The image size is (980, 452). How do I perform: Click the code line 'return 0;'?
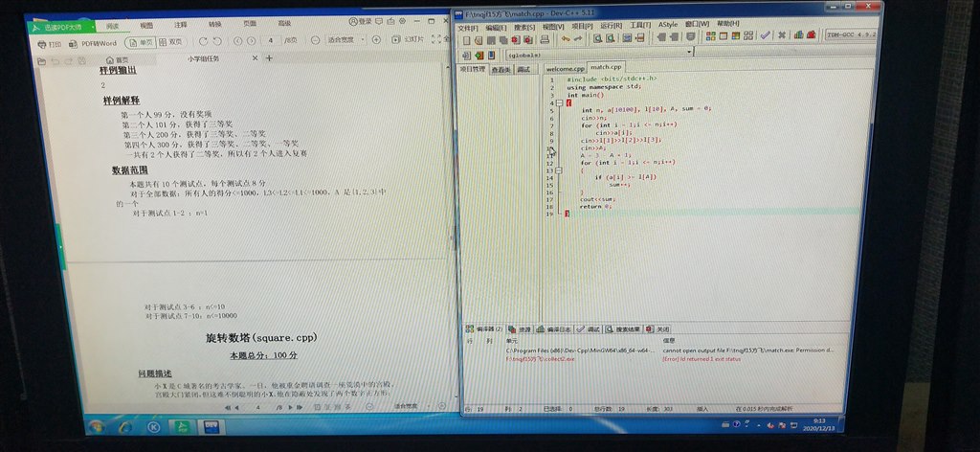pyautogui.click(x=596, y=206)
